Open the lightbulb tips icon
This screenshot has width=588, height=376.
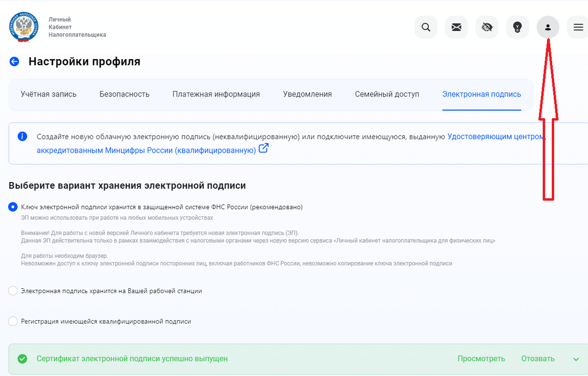pyautogui.click(x=517, y=27)
